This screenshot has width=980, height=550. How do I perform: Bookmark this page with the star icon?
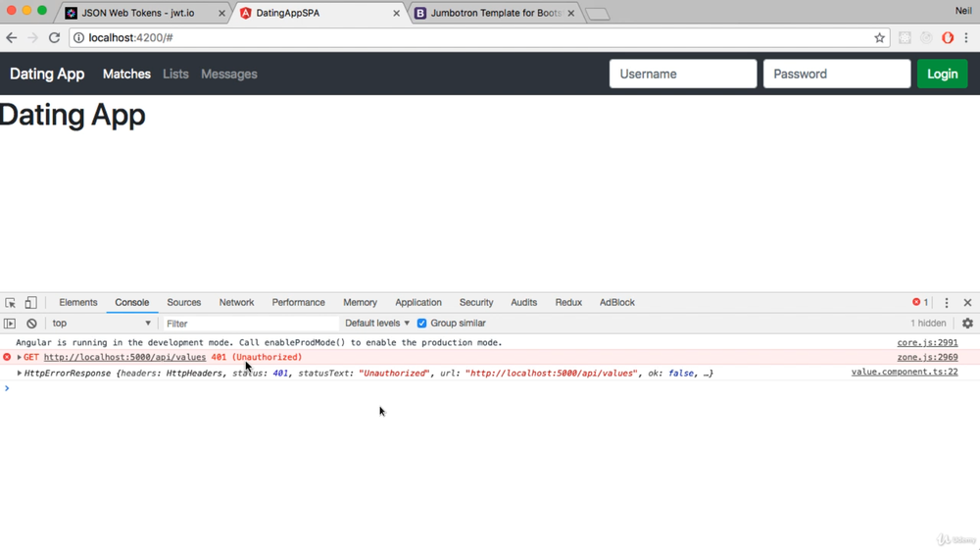(x=879, y=37)
